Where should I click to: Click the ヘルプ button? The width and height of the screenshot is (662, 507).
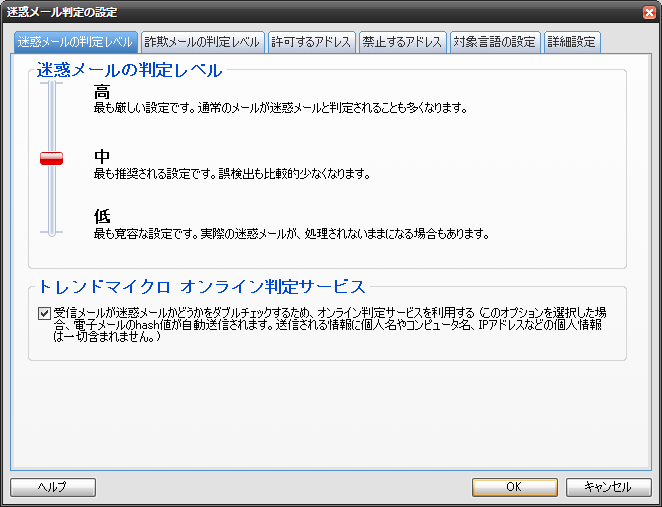[53, 487]
